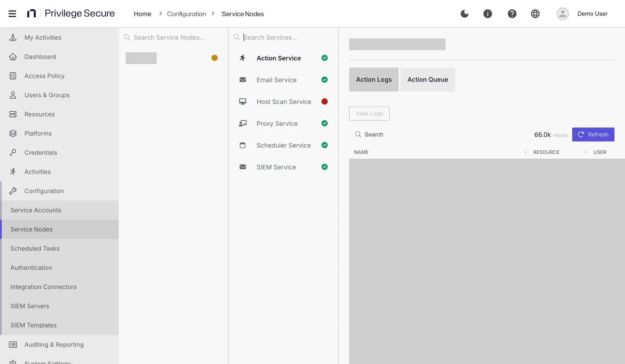
Task: Open Scheduled Tasks submenu item
Action: (x=59, y=248)
